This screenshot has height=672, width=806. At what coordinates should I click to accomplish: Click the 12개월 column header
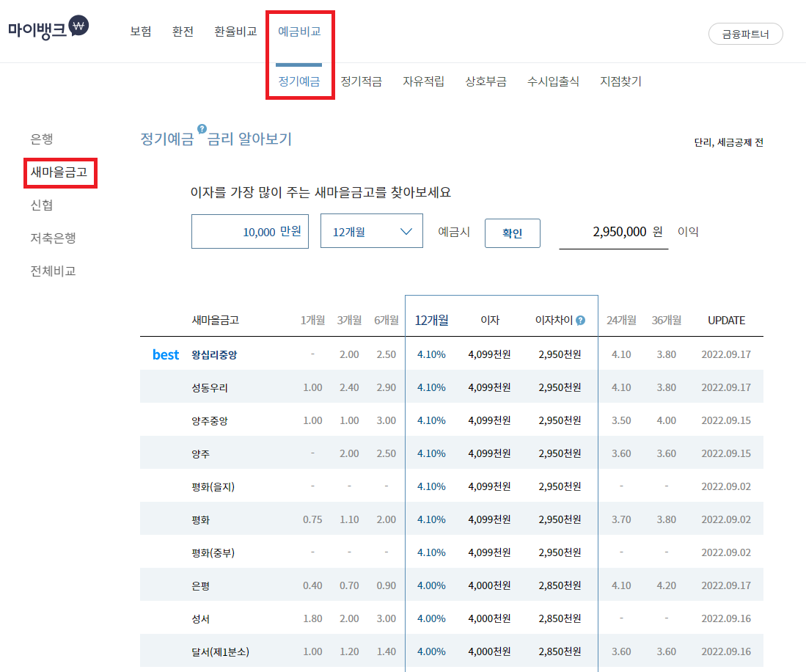[x=432, y=321]
